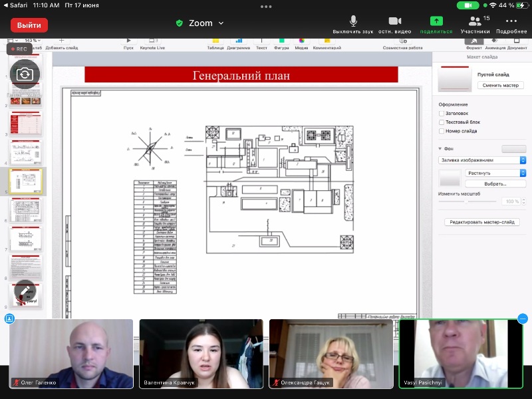Check the Текстовый блок checkbox
The image size is (532, 399).
442,122
